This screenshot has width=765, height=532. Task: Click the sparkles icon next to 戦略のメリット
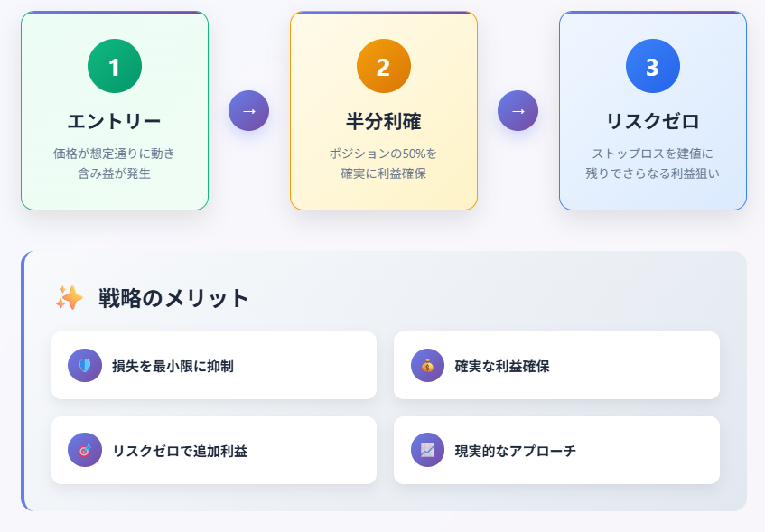(69, 298)
